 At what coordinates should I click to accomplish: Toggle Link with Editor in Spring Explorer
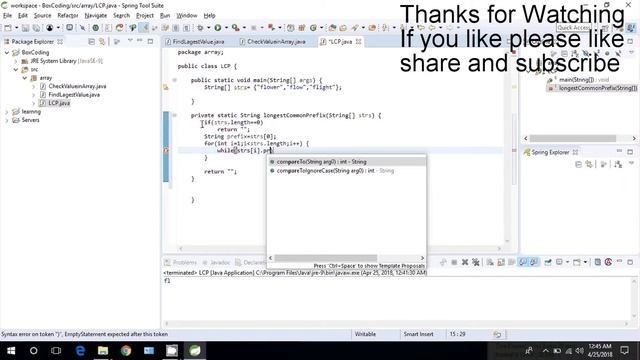pos(589,164)
